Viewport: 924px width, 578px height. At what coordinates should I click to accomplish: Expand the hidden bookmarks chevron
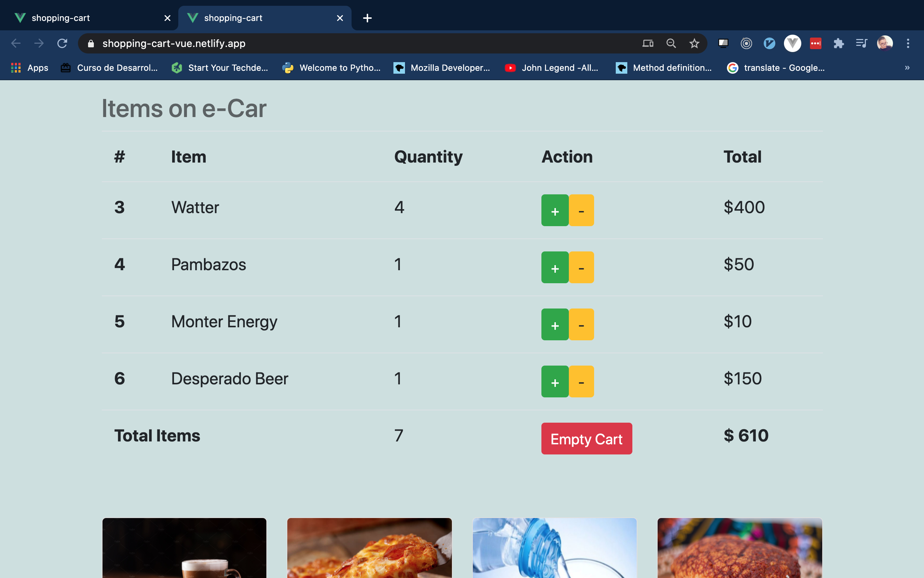(x=907, y=68)
